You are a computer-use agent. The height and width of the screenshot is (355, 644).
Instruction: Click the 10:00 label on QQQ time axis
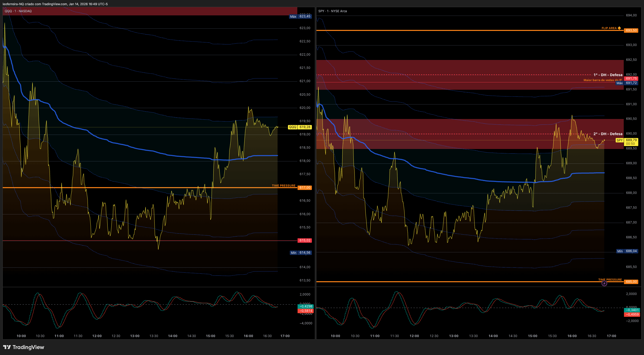[21, 336]
